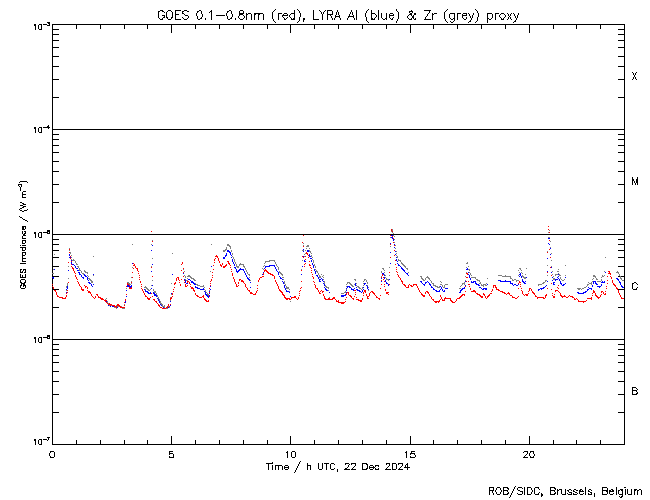Image resolution: width=650 pixels, height=500 pixels.
Task: Click the C flare class label
Action: coord(634,287)
